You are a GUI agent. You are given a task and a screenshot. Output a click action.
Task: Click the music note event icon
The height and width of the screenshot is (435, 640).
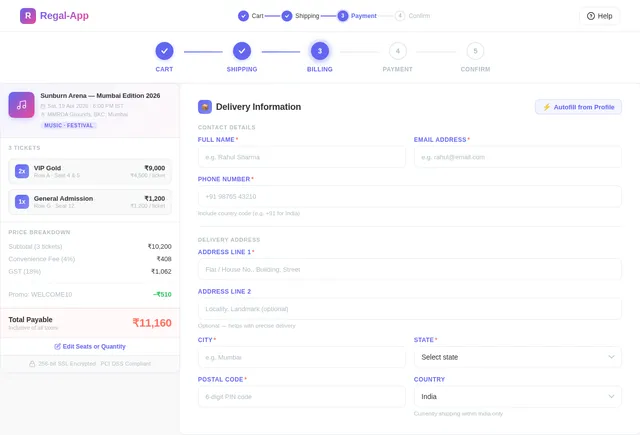pos(21,105)
